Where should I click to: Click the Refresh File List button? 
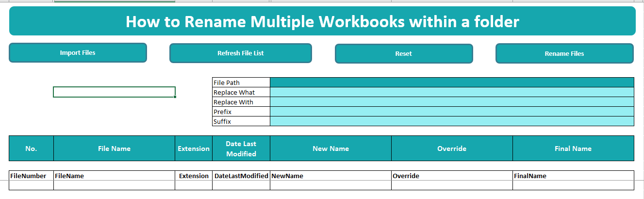pos(241,53)
